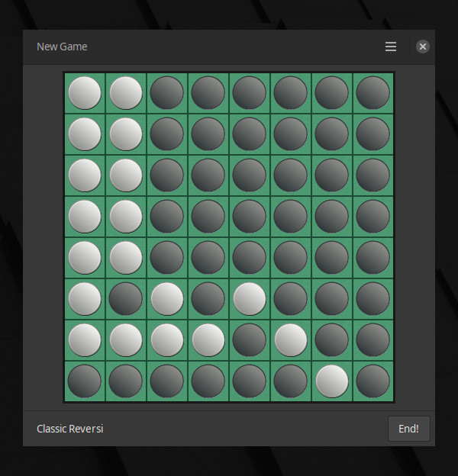This screenshot has height=476, width=458.
Task: Click the dark piece in row seven, column five
Action: pos(250,339)
